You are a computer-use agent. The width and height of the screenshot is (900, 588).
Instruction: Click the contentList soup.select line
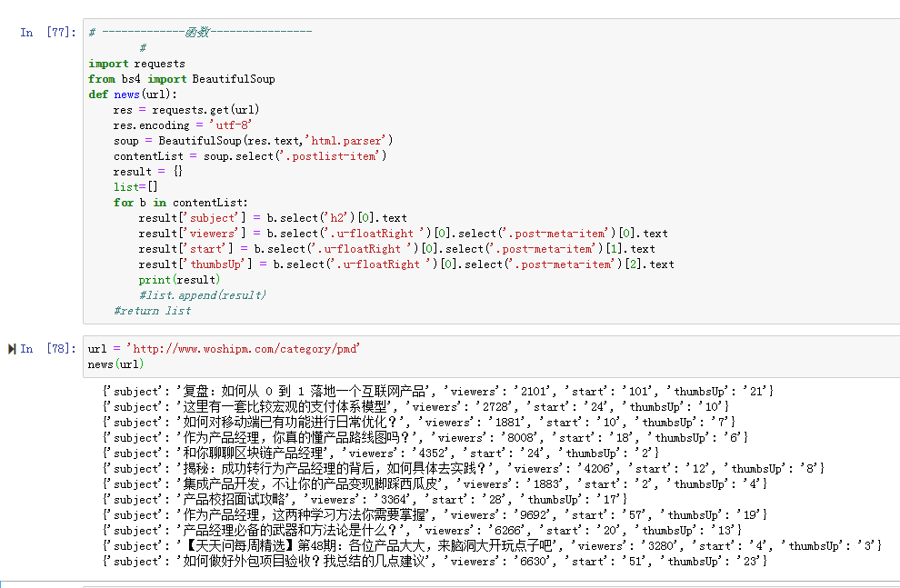[x=250, y=156]
